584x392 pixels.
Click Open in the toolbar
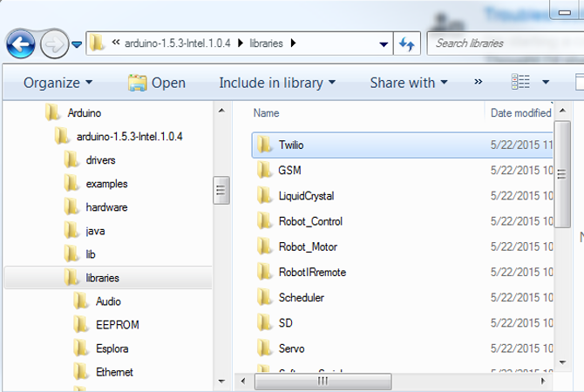click(156, 83)
